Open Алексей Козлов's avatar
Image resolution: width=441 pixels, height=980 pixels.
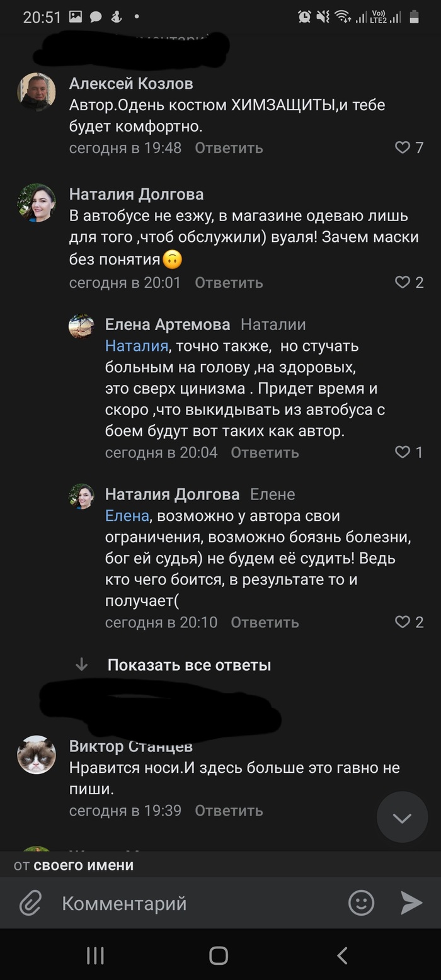point(37,92)
